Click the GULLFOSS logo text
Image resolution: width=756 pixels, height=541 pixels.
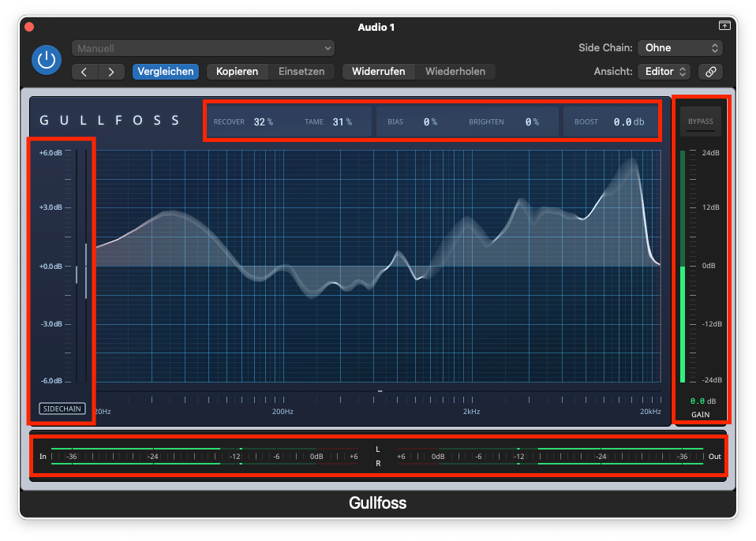(110, 121)
